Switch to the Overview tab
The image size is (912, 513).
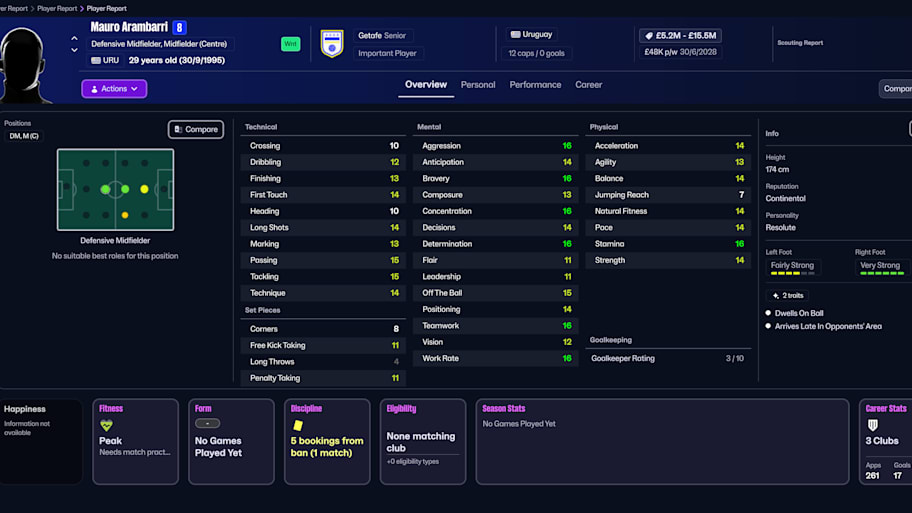426,85
